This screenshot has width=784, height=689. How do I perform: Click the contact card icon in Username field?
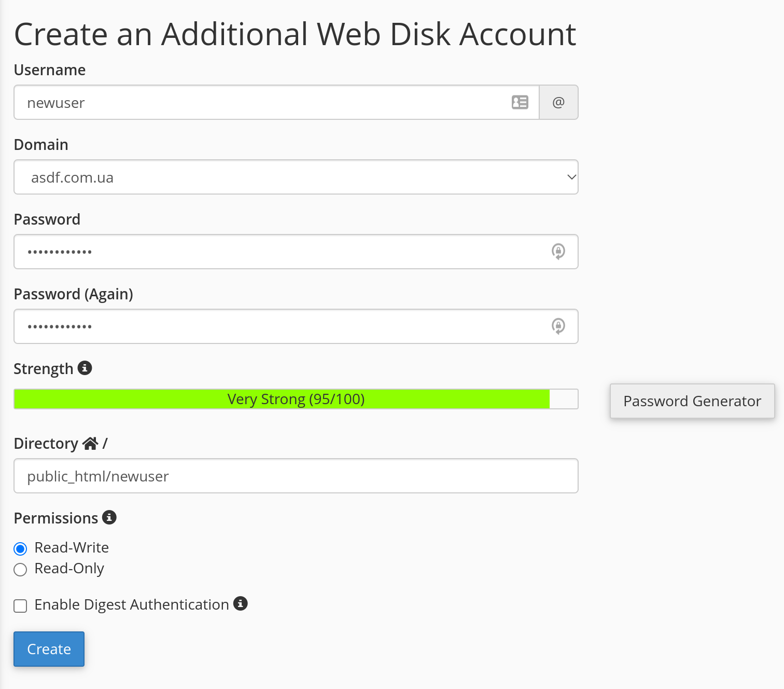point(520,102)
